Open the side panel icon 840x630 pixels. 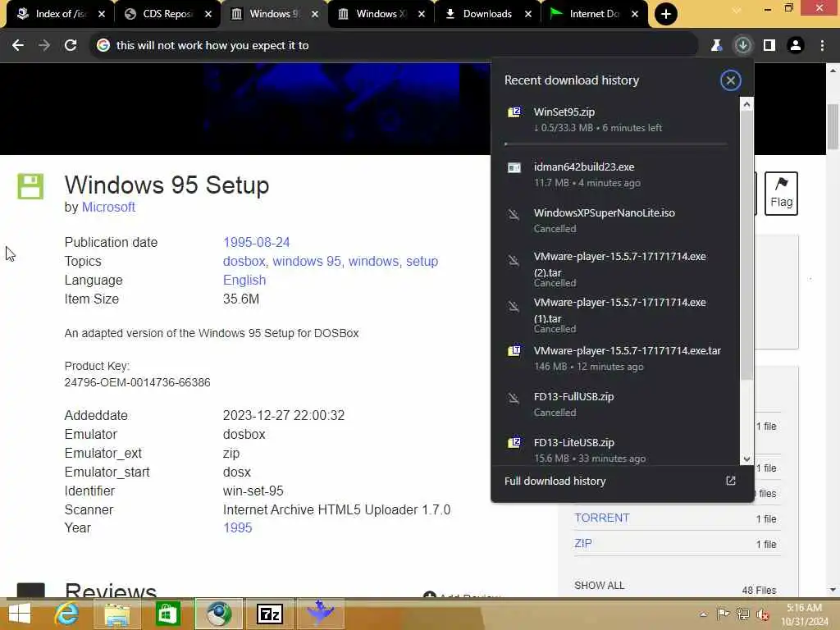coord(769,46)
